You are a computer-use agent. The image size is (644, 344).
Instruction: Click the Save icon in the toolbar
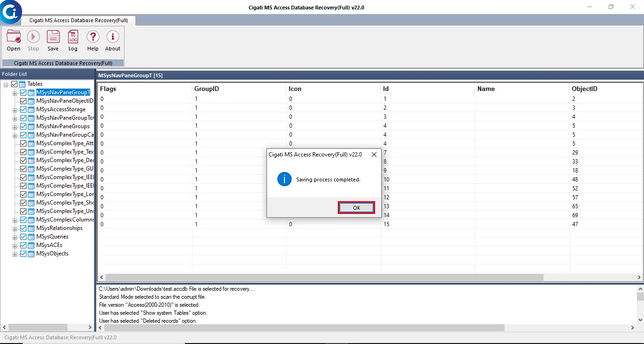tap(53, 37)
